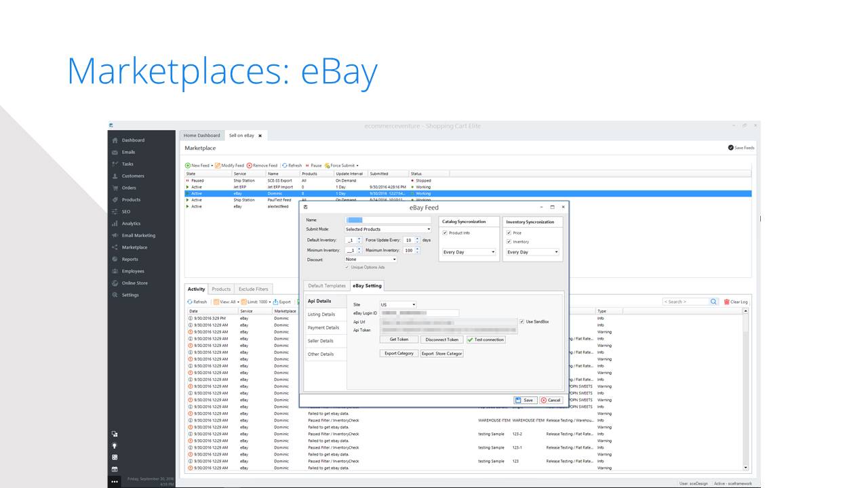Switch to the Products tab

[x=221, y=289]
